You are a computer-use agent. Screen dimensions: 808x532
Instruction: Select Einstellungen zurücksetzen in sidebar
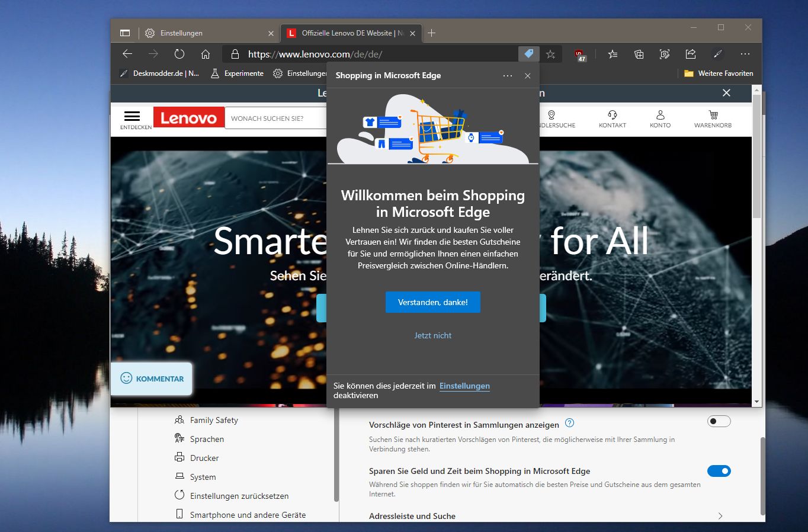click(x=232, y=496)
